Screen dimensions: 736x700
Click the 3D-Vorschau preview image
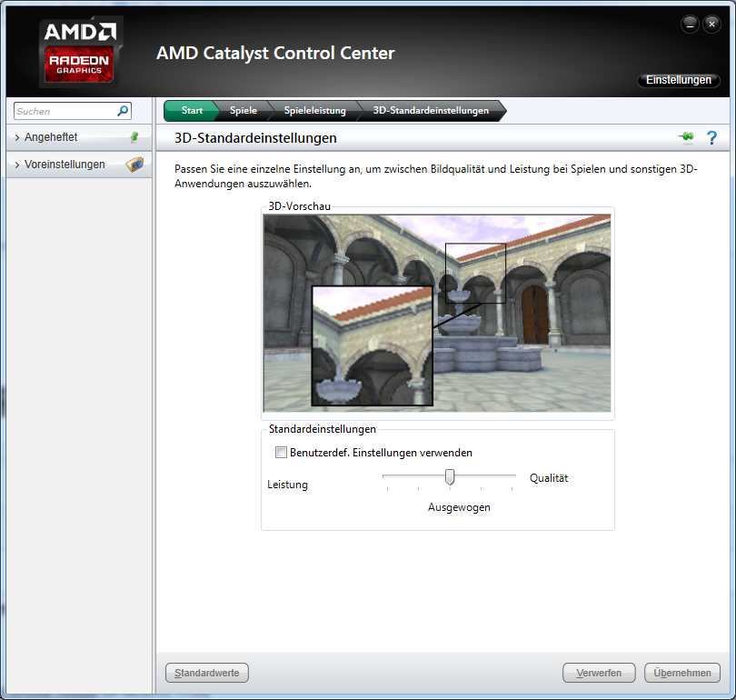click(x=437, y=313)
